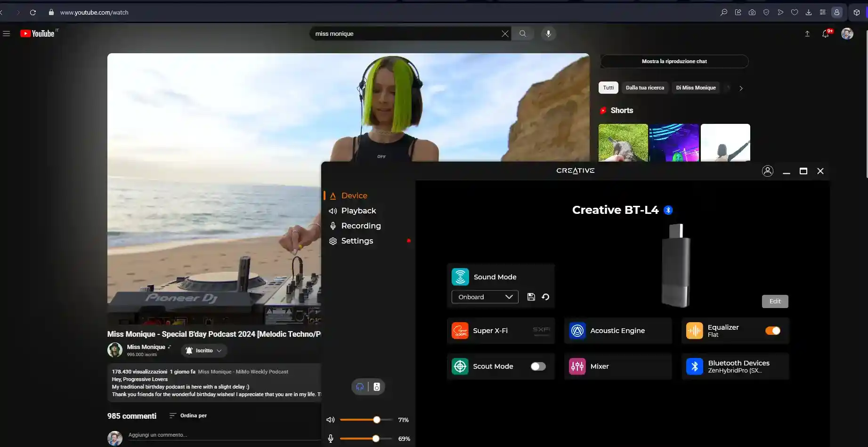The height and width of the screenshot is (447, 868).
Task: Click the Aggiungi un commento field
Action: click(224, 435)
